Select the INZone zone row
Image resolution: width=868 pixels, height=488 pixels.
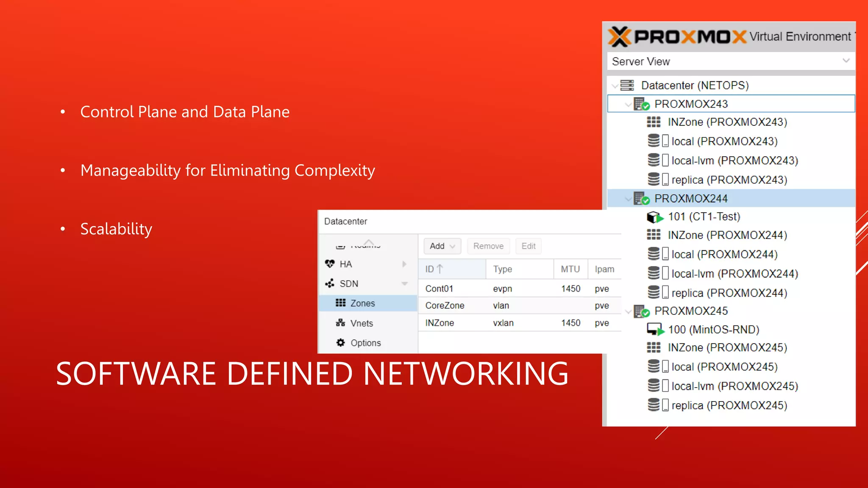(520, 323)
